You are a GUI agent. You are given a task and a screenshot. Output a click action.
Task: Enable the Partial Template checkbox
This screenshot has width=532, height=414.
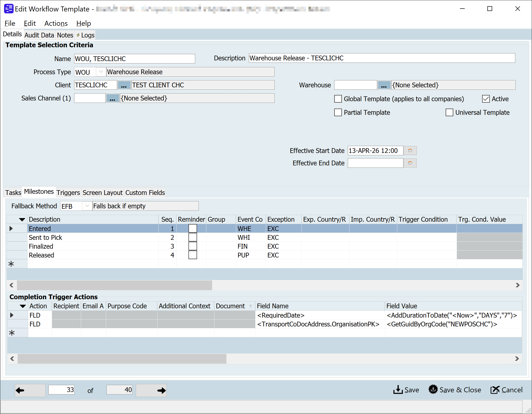338,112
